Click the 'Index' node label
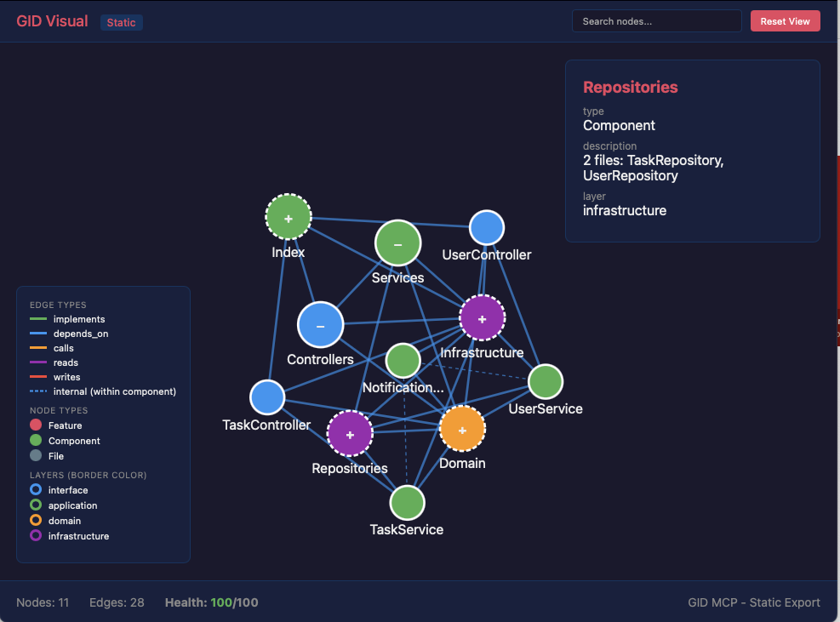The height and width of the screenshot is (622, 840). tap(289, 253)
